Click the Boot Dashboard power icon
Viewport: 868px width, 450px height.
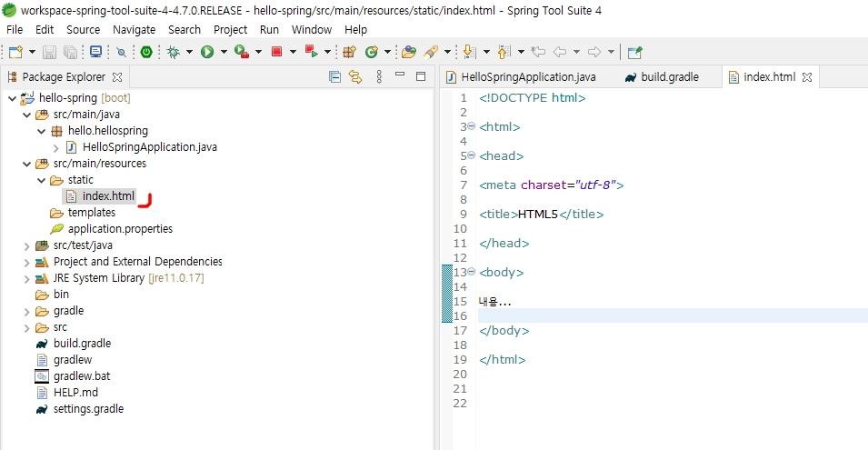click(x=145, y=53)
